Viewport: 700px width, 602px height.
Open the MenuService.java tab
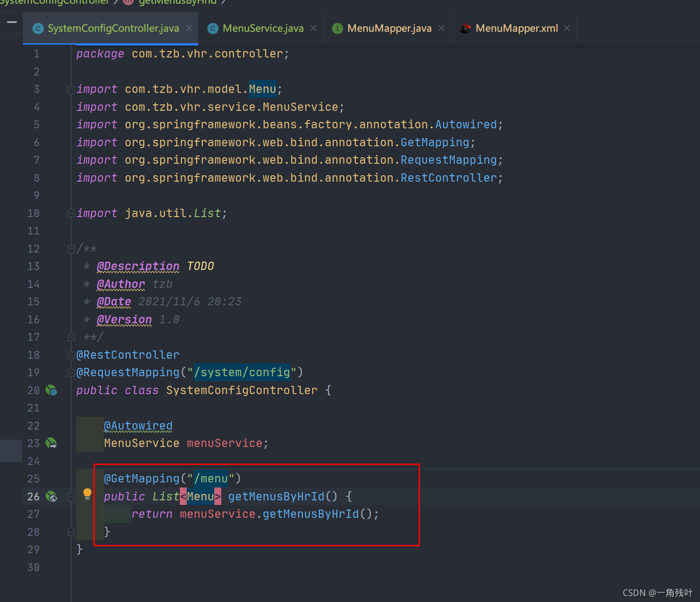coord(263,28)
